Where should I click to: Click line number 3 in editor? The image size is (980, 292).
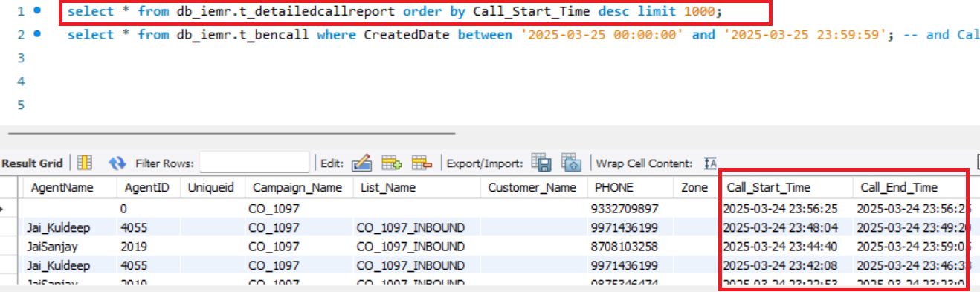coord(20,58)
